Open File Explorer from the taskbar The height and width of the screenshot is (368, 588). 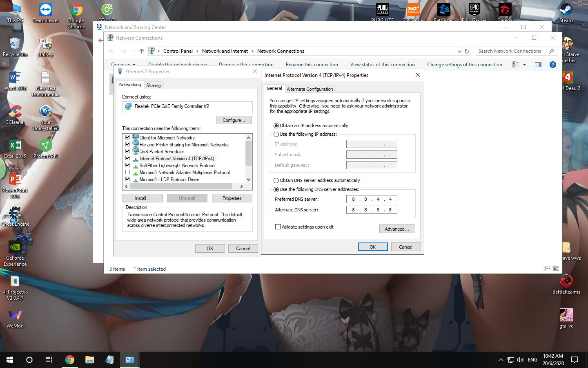[x=90, y=360]
